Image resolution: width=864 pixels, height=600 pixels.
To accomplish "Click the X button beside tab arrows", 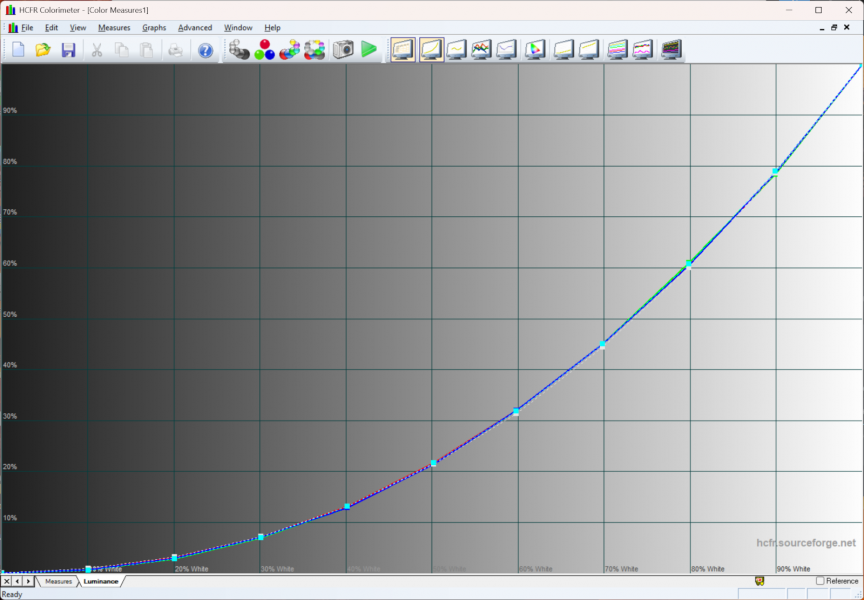I will pyautogui.click(x=7, y=581).
